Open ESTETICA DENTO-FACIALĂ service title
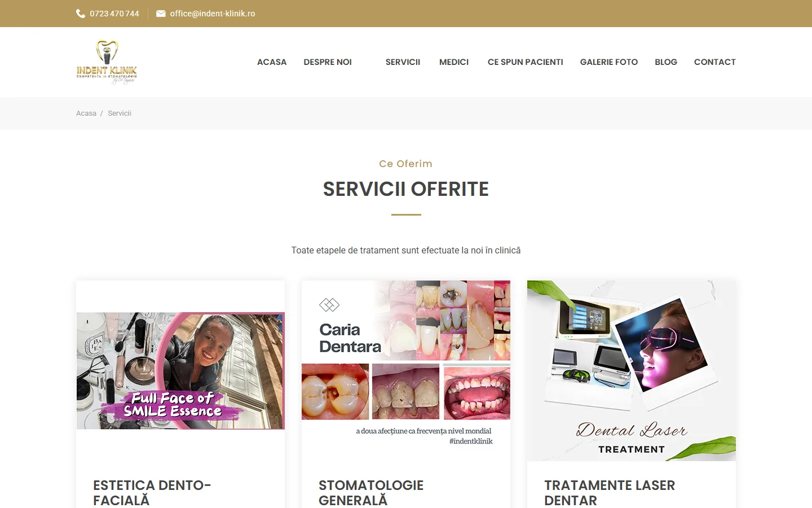Screen dimensions: 812x508 [x=152, y=493]
